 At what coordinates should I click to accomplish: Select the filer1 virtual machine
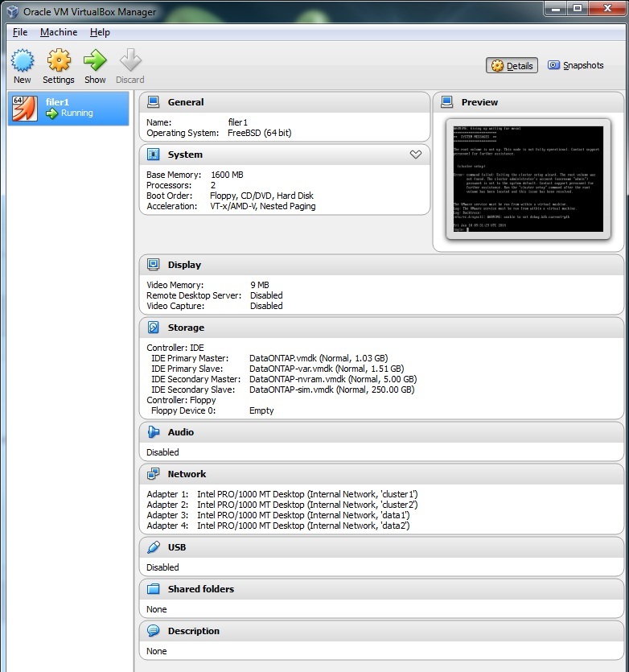pyautogui.click(x=68, y=108)
